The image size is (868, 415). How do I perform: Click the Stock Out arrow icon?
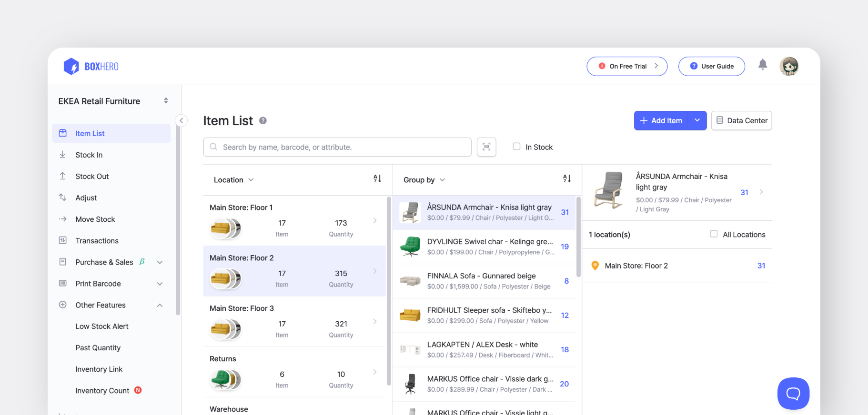62,176
